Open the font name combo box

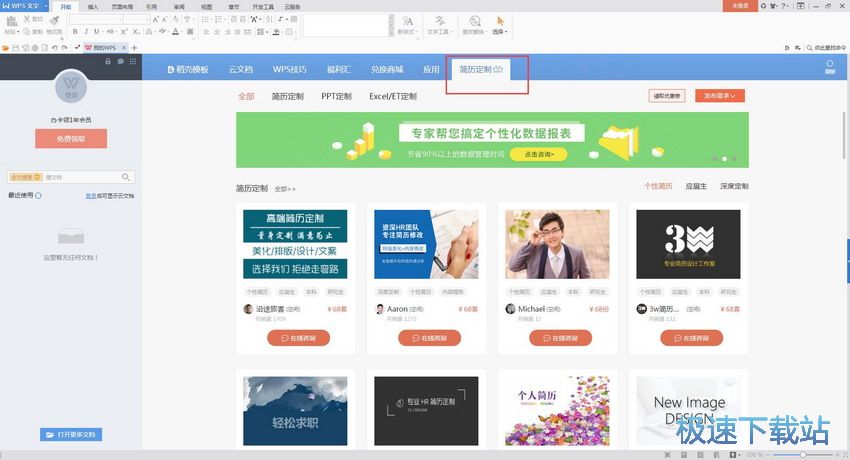point(95,20)
